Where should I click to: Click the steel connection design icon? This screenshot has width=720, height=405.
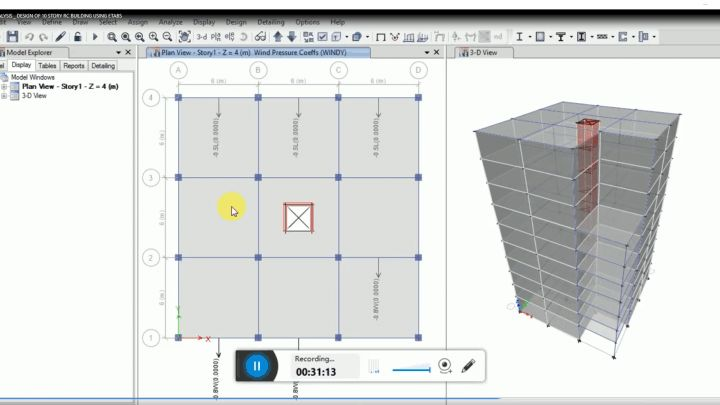coord(644,37)
